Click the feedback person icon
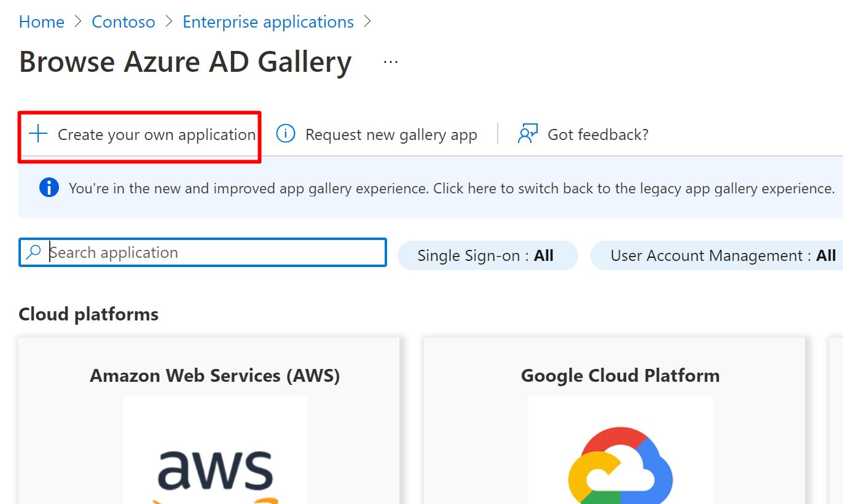This screenshot has width=843, height=504. pyautogui.click(x=527, y=134)
